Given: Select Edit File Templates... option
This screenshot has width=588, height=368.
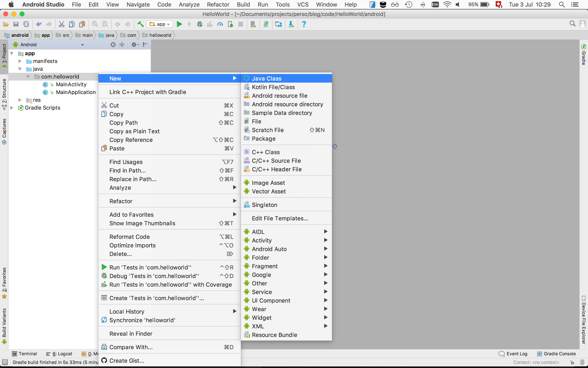Looking at the screenshot, I should [286, 218].
